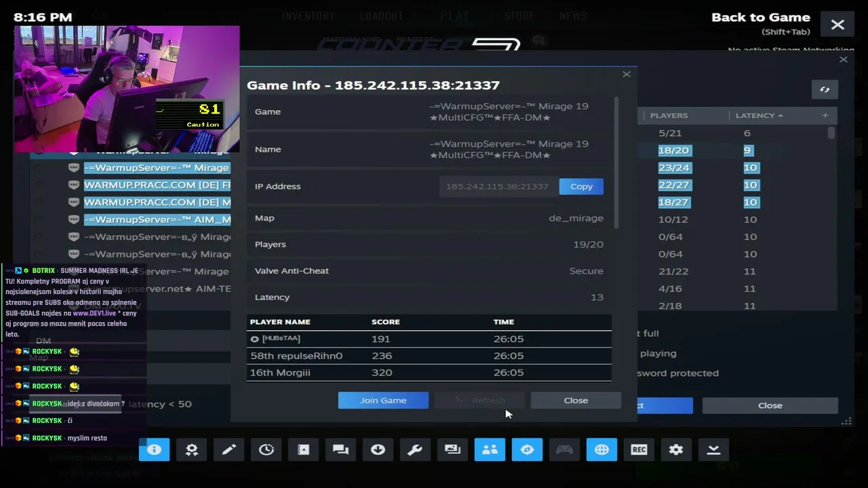Open STORE tab in game menu

pyautogui.click(x=519, y=16)
